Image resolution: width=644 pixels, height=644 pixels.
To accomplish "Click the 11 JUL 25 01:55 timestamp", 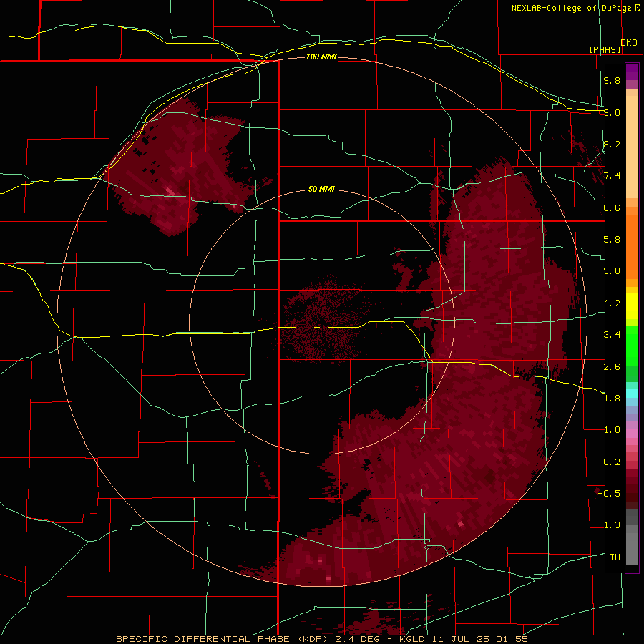I will tap(479, 639).
